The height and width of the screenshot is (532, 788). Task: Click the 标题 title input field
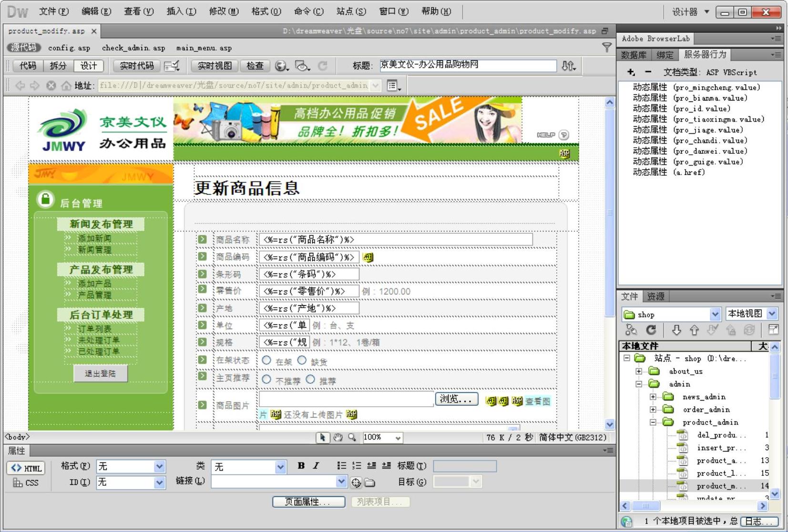(468, 65)
